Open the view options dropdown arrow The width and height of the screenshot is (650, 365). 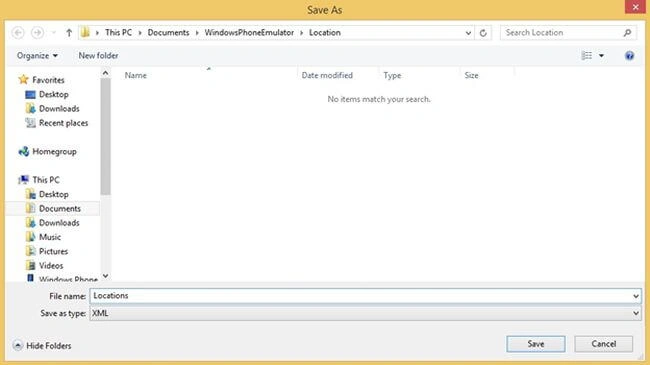(x=601, y=56)
